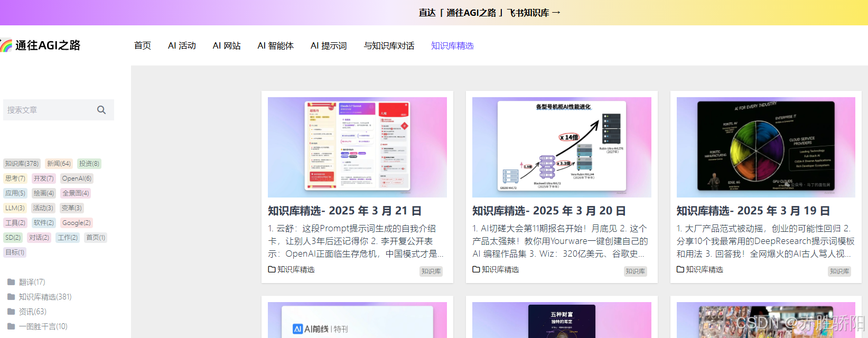
Task: Click the 知识库 tag on 3 月 21 日 card
Action: 431,271
